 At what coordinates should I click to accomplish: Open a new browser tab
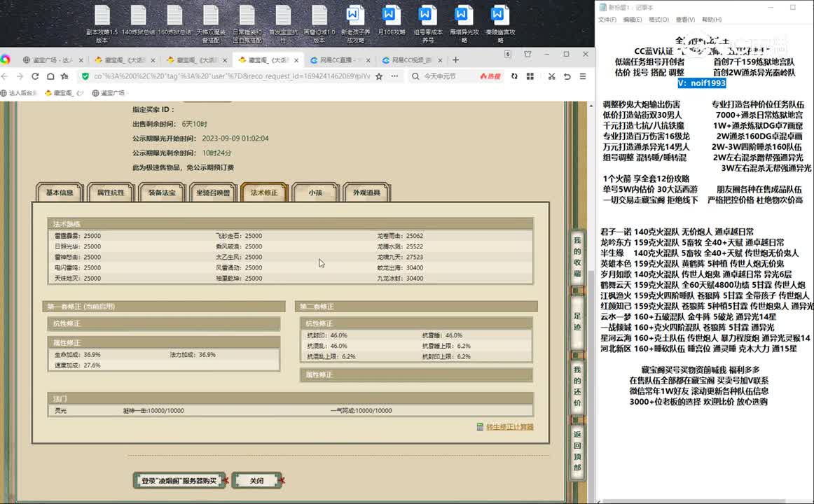click(x=455, y=60)
